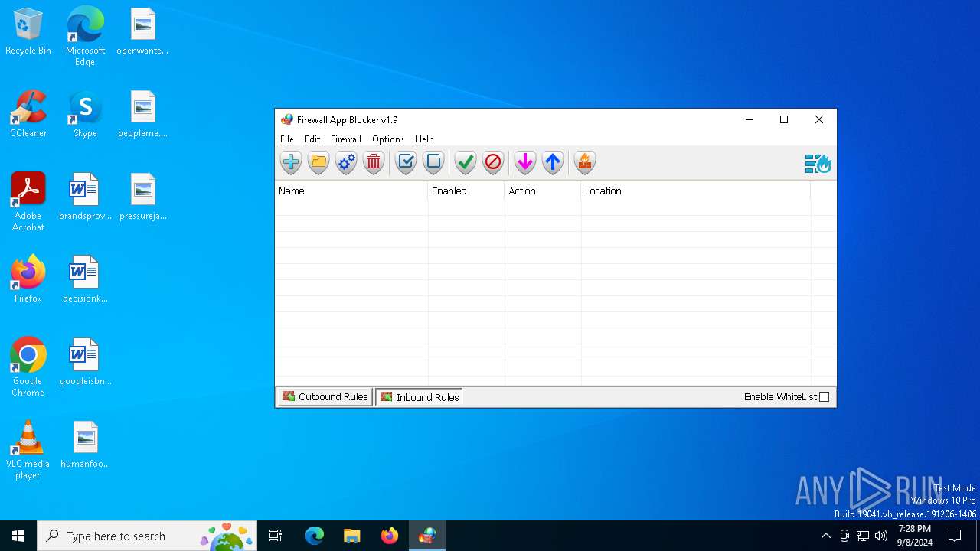980x551 pixels.
Task: Sort by the Action column header
Action: coord(543,191)
